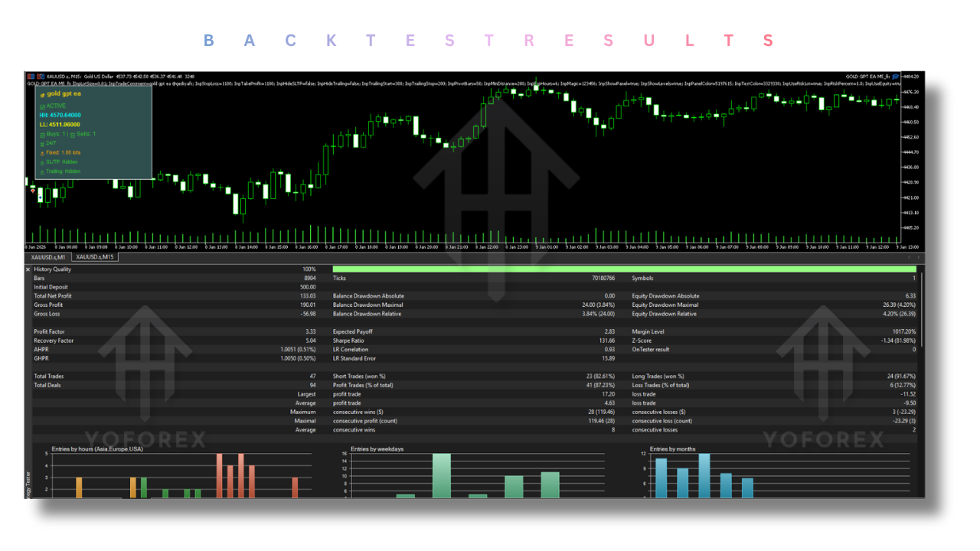The image size is (980, 551).
Task: Click the 'Total Net Profit' value 133.03
Action: [x=308, y=296]
